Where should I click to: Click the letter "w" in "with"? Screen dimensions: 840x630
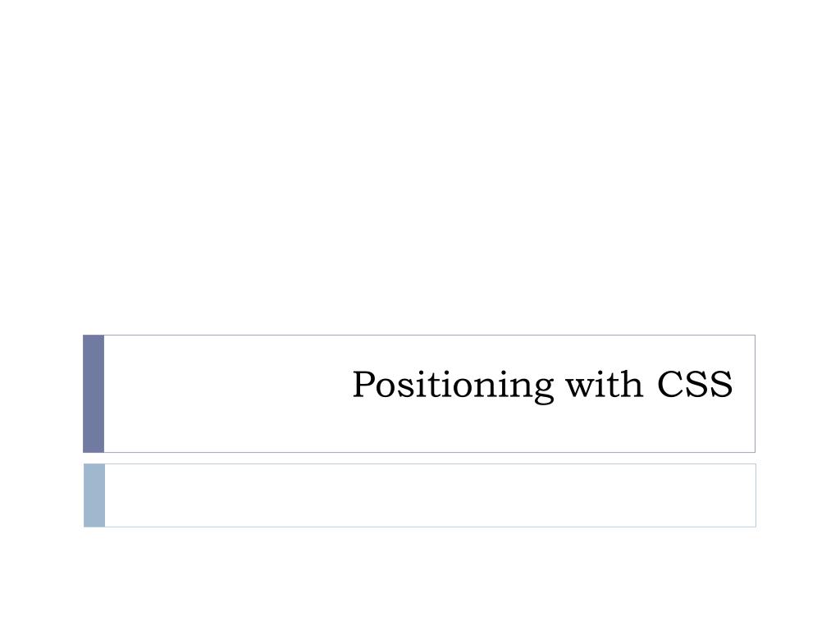click(580, 388)
